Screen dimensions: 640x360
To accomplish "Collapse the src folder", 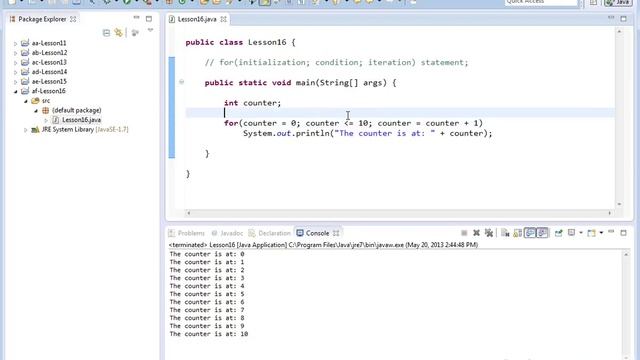I will (x=26, y=101).
